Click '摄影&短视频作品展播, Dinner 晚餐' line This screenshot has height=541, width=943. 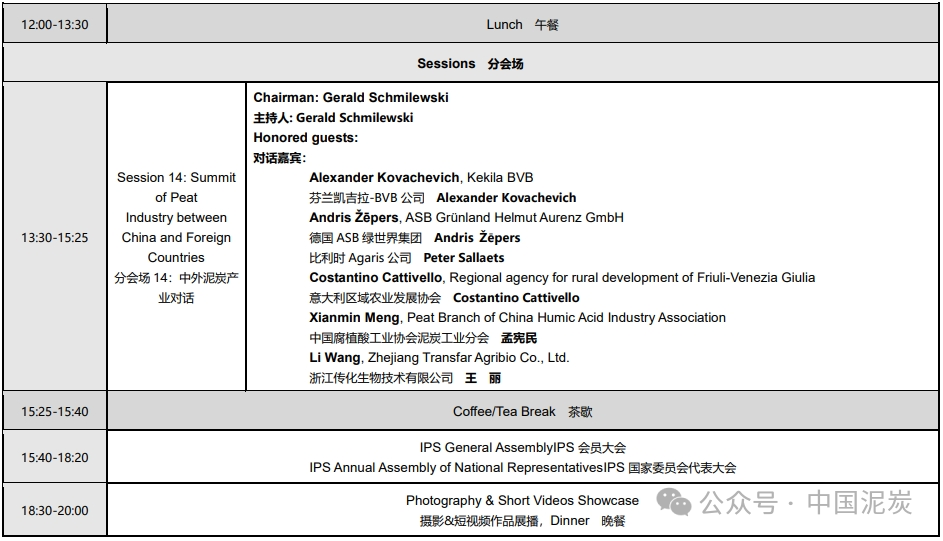pos(522,521)
